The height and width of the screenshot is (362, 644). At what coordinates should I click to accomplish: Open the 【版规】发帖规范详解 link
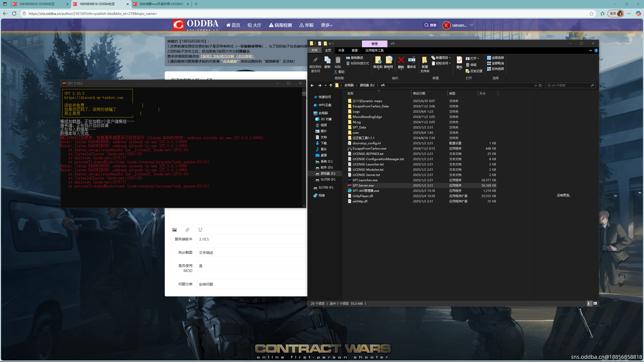pos(227,56)
